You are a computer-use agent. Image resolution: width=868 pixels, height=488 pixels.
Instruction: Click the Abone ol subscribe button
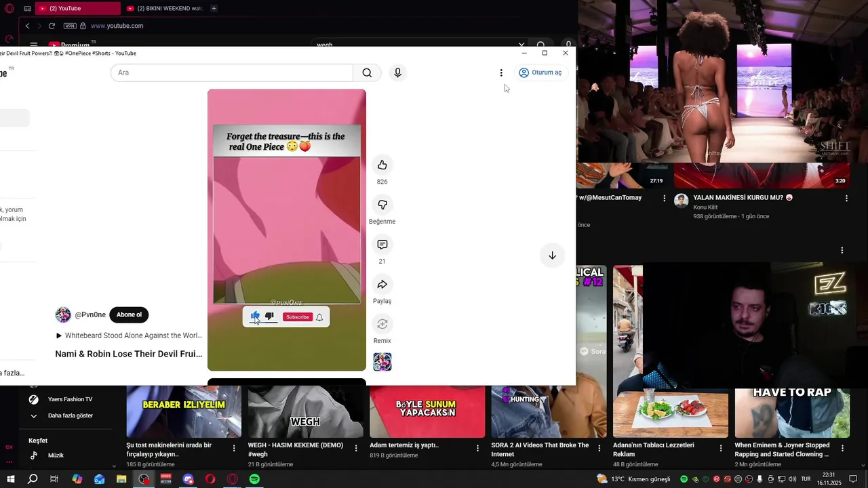129,314
